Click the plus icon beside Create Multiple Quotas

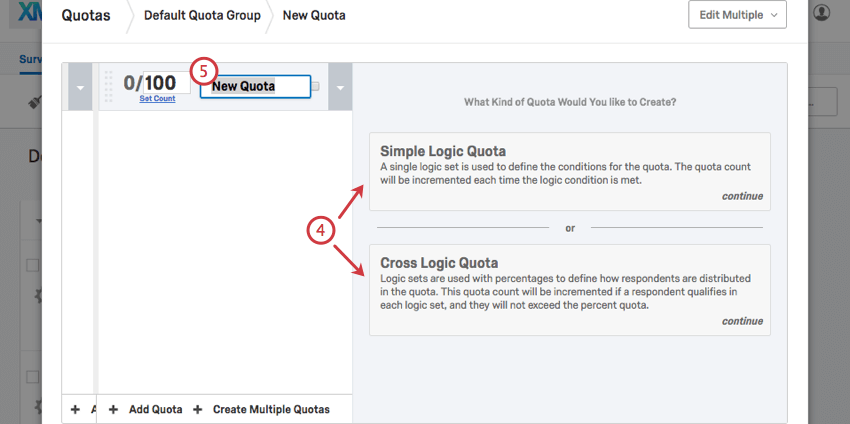198,409
